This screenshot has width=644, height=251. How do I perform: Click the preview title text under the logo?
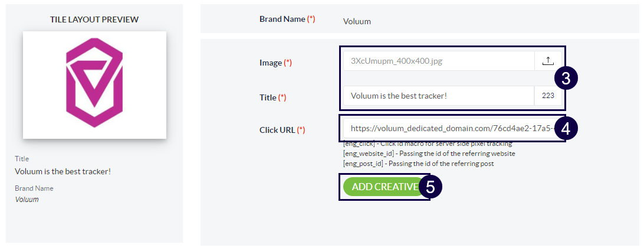click(x=63, y=171)
